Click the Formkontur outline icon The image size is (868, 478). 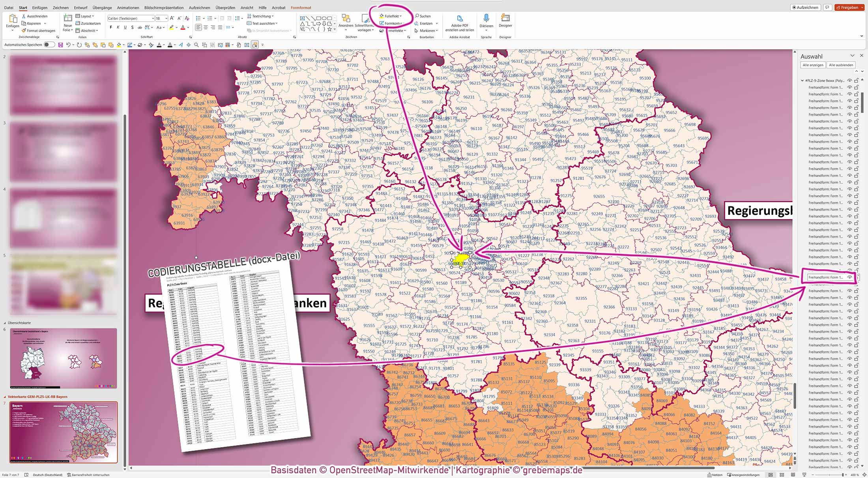pyautogui.click(x=381, y=23)
